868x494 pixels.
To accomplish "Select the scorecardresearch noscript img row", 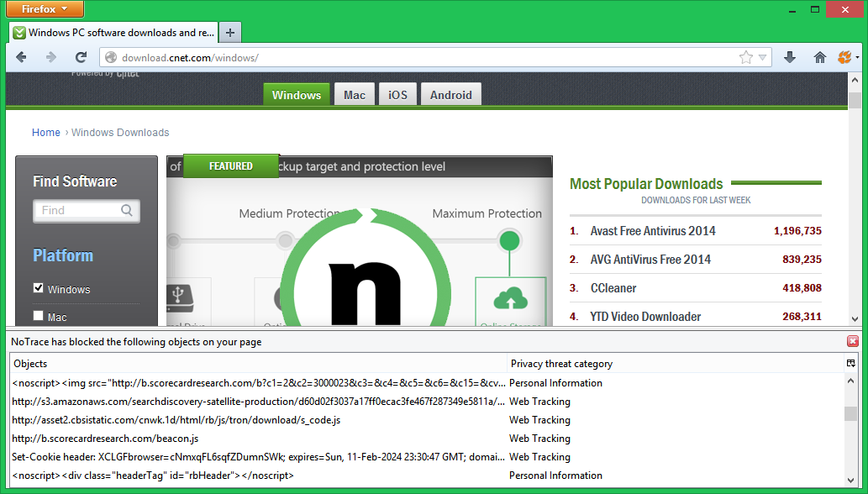I will coord(428,383).
